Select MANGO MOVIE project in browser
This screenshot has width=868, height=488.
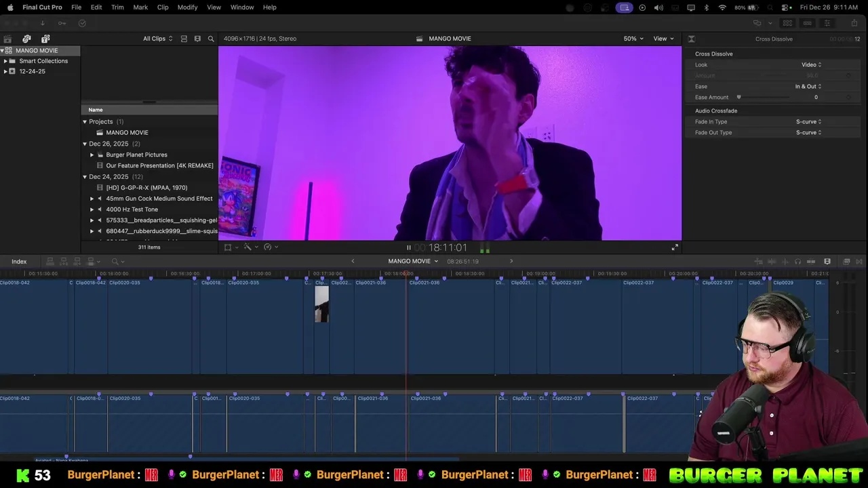point(127,133)
